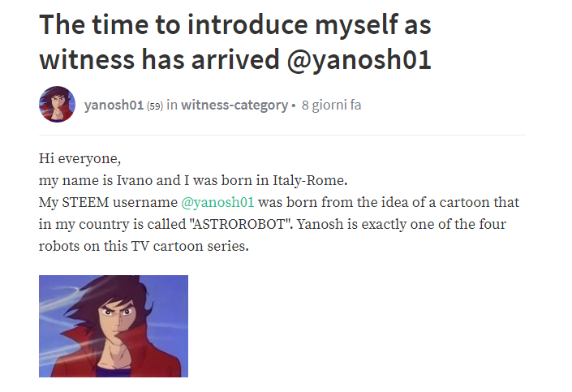Click the bullet separator before the timestamp
Screen dimensions: 572x392
(293, 106)
